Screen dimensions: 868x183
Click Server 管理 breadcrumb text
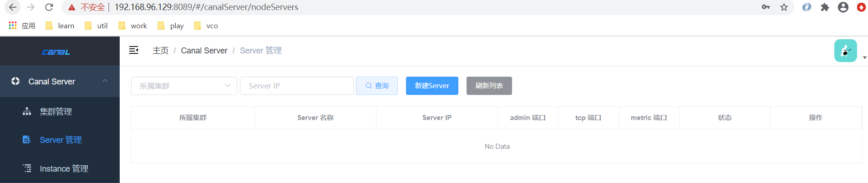pos(261,51)
